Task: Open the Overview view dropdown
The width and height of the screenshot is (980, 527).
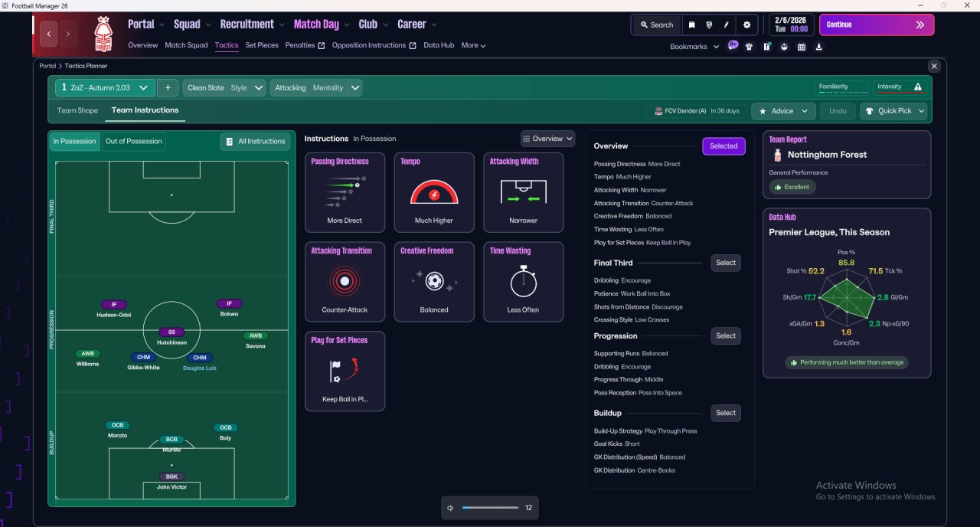Action: point(547,139)
